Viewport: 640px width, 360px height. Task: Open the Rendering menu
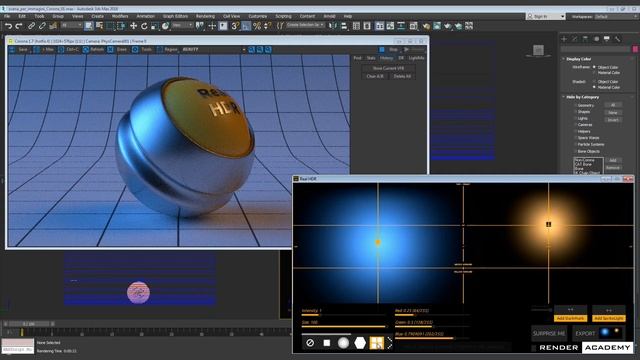(x=205, y=16)
